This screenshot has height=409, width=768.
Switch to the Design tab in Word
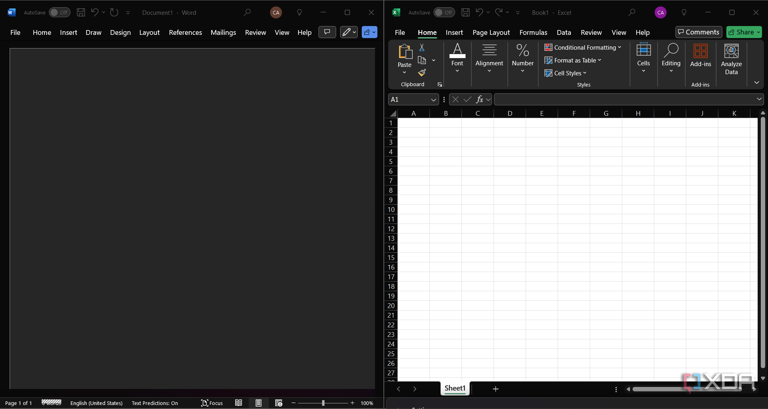point(120,32)
